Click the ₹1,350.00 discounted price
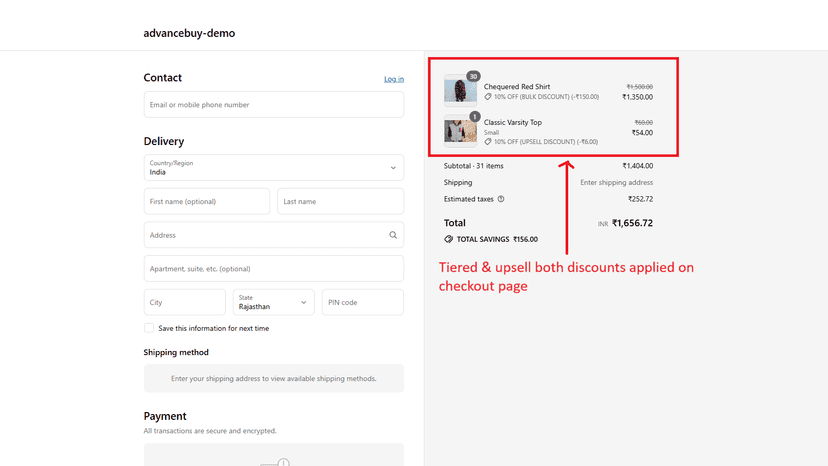 click(x=637, y=97)
